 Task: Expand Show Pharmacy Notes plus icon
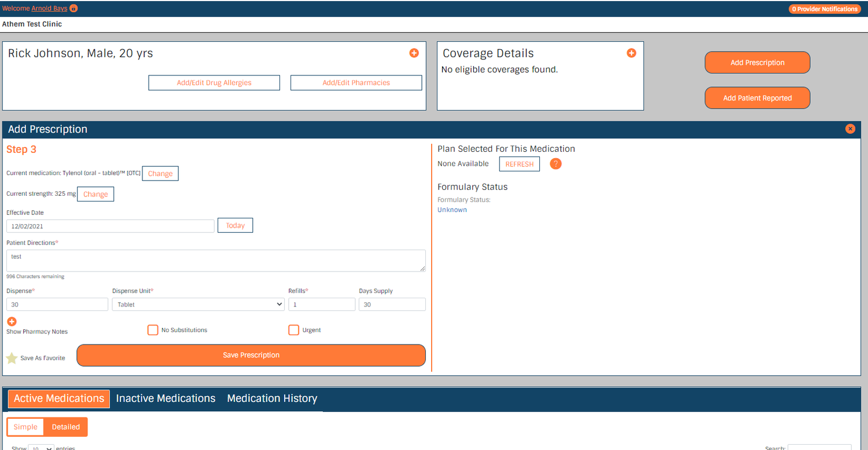(12, 321)
